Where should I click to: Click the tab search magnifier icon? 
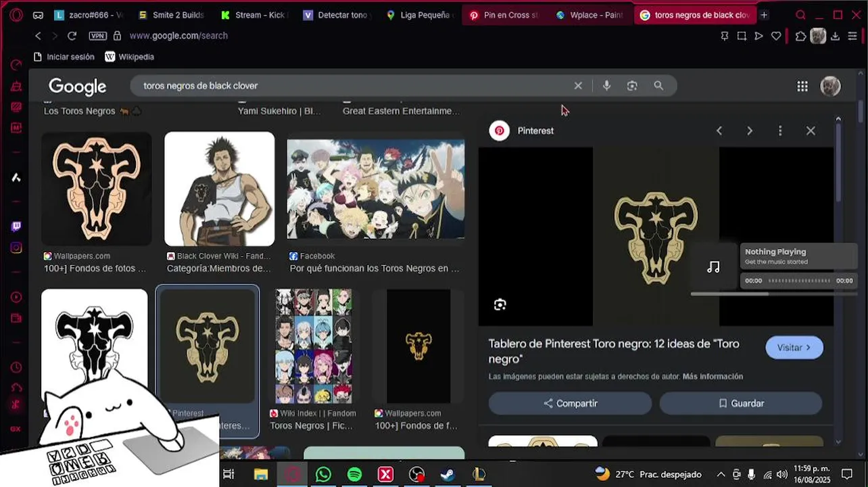[x=801, y=15]
